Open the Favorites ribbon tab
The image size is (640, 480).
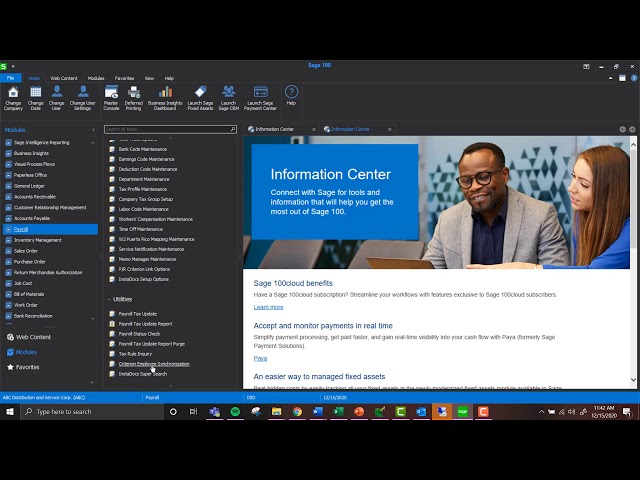tap(124, 78)
